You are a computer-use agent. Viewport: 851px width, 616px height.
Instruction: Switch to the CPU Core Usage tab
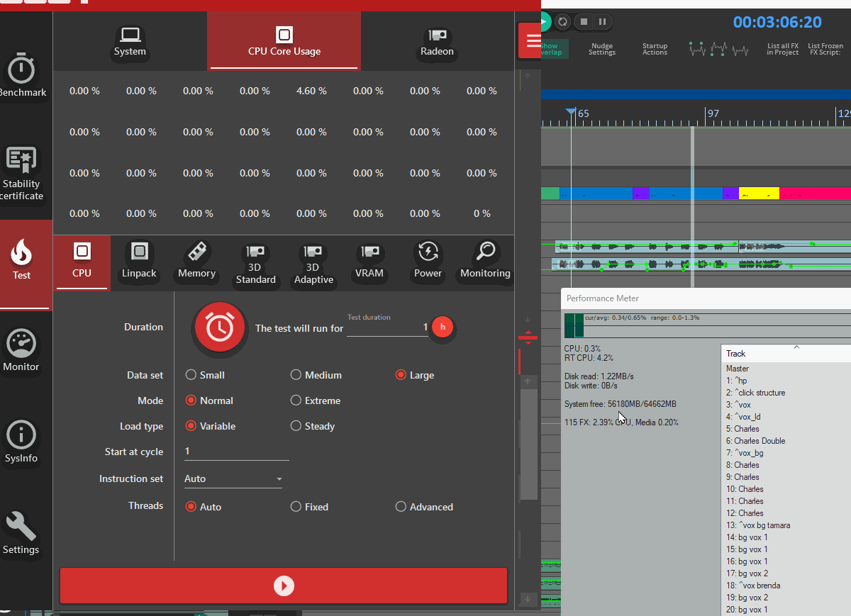pyautogui.click(x=284, y=42)
